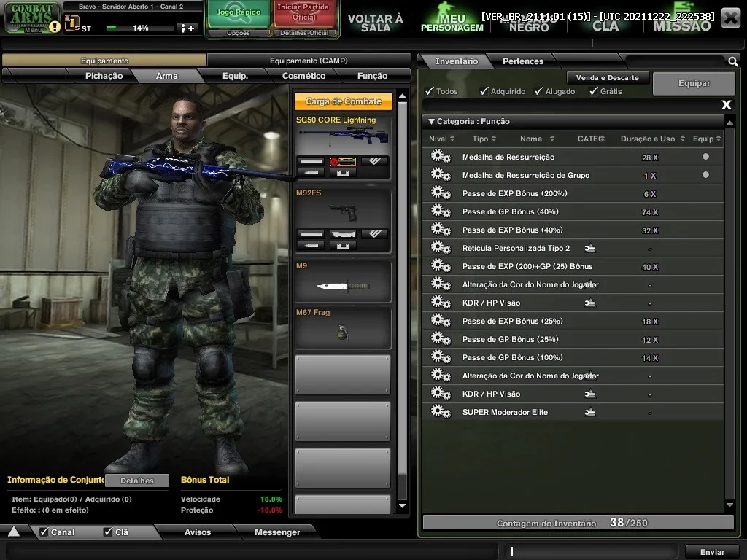Sort by Duração e Uso column
Image resolution: width=747 pixels, height=560 pixels.
tap(653, 139)
